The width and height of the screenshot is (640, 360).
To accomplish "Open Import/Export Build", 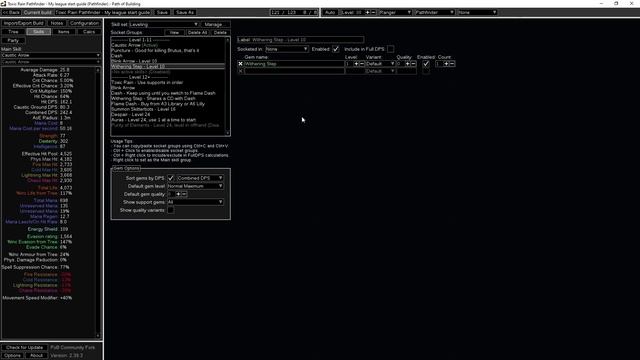I will point(24,23).
